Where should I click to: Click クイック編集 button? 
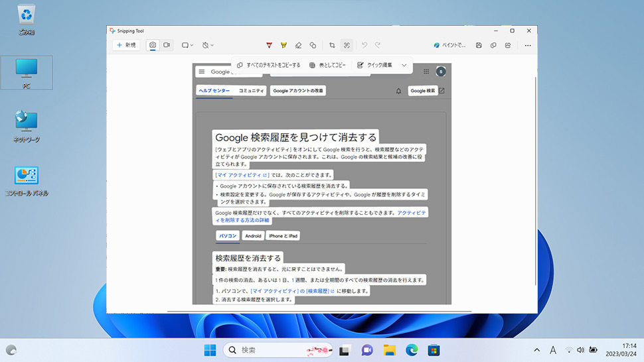pos(374,65)
